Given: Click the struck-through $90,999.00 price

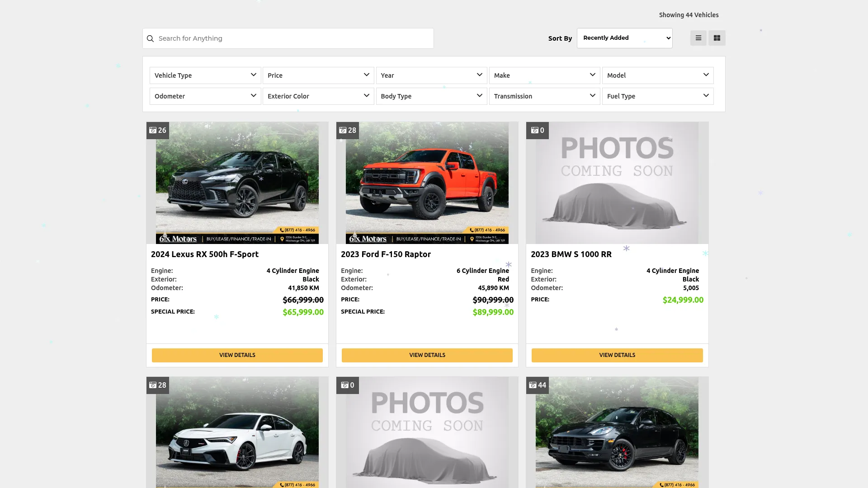Looking at the screenshot, I should (x=493, y=300).
